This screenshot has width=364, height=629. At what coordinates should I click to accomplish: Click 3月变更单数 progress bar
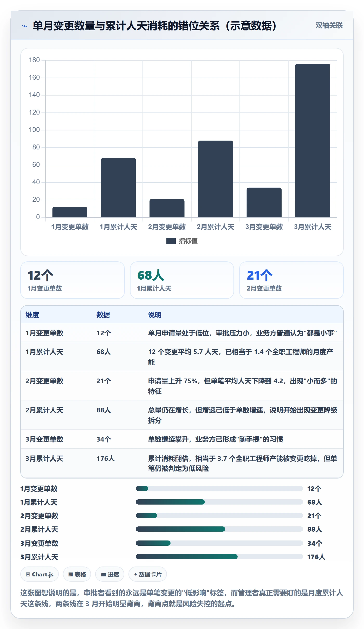click(219, 543)
